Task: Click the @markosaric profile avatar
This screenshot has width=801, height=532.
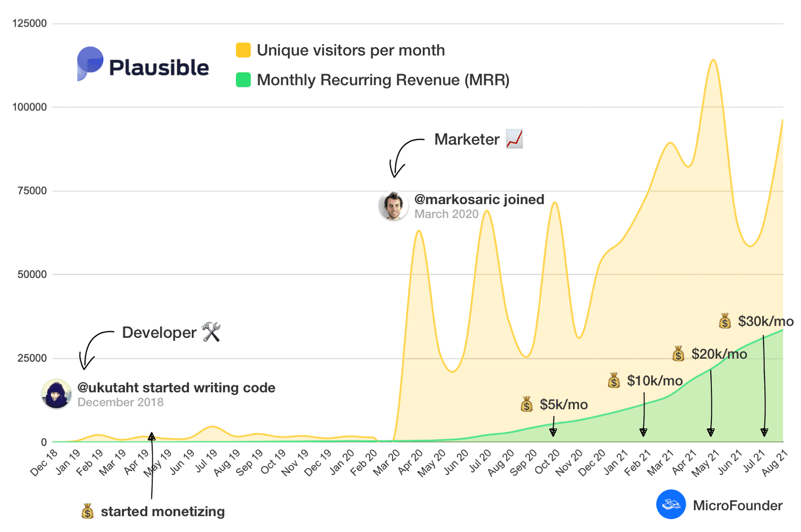Action: 393,206
